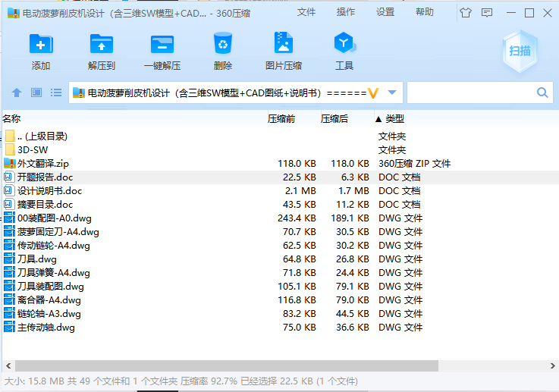
Task: Select the 刀具装配图.dwg file
Action: pyautogui.click(x=280, y=287)
